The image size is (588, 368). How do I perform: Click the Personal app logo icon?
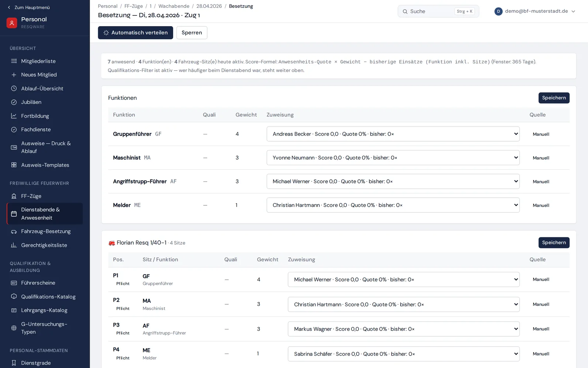[x=12, y=23]
